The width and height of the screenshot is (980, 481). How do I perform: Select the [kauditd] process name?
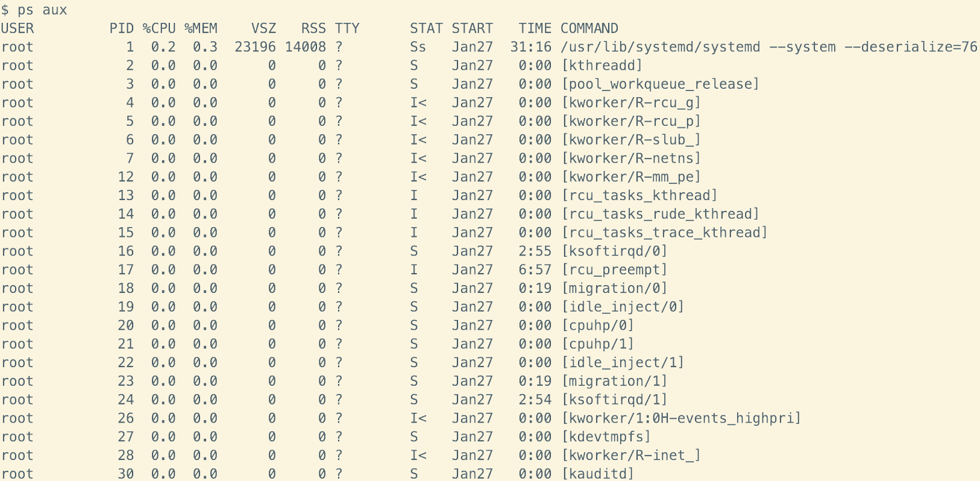pyautogui.click(x=597, y=474)
